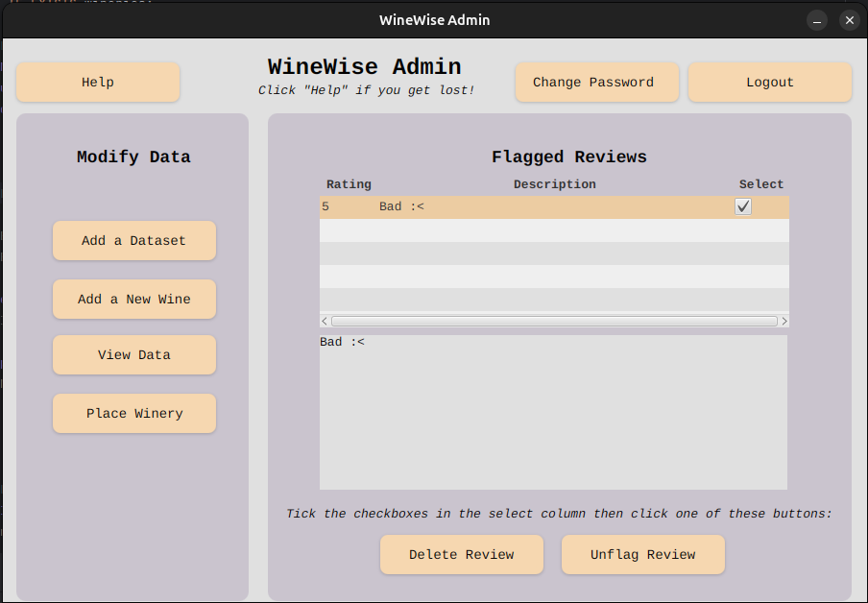
Task: Minimize the WineWise Admin window
Action: click(816, 20)
